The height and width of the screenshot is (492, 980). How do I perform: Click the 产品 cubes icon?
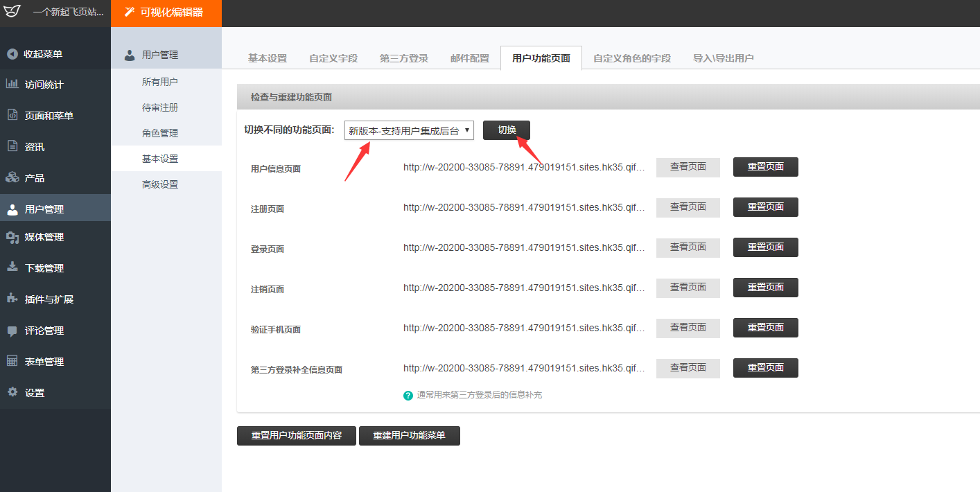point(12,177)
